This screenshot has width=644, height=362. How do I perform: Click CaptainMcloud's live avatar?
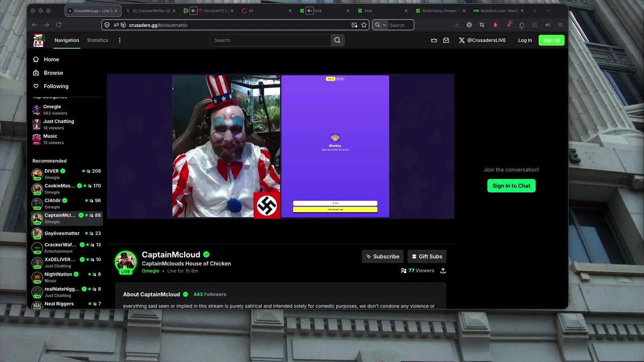[126, 262]
